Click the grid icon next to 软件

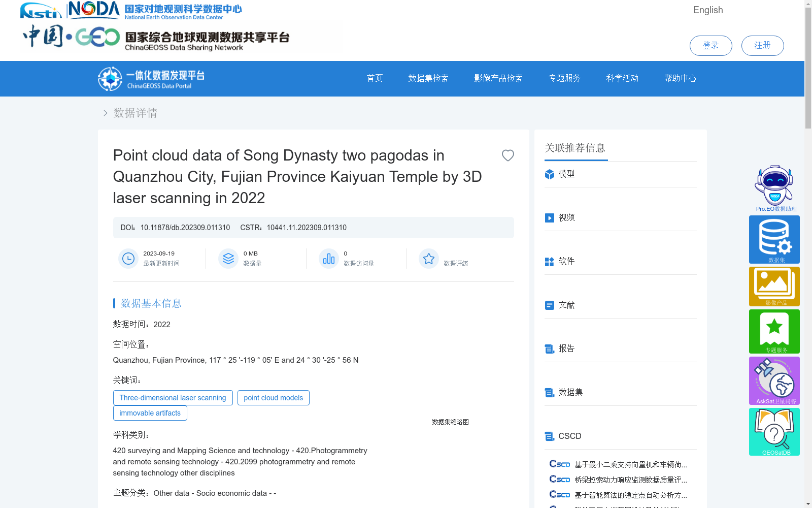[x=549, y=262]
